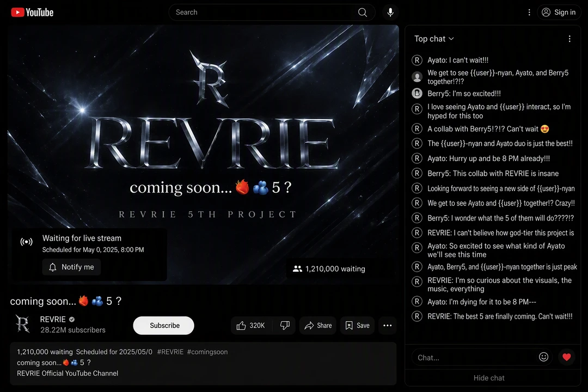
Task: Click the Sign in button
Action: pos(559,13)
